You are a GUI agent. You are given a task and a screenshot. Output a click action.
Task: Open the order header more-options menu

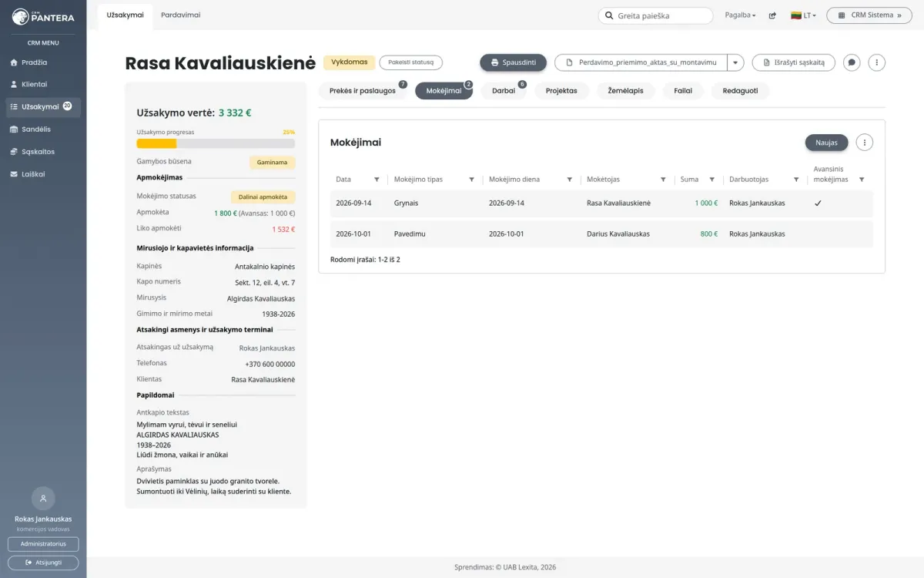click(x=877, y=62)
